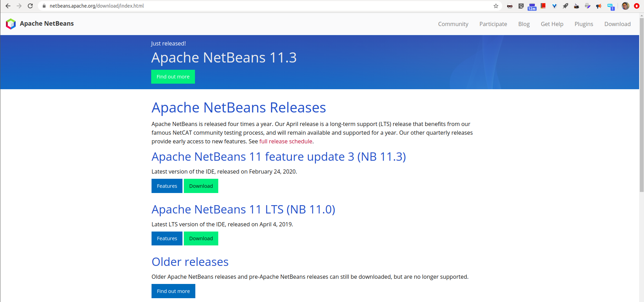Image resolution: width=644 pixels, height=302 pixels.
Task: Bookmark this page with the star
Action: 496,6
